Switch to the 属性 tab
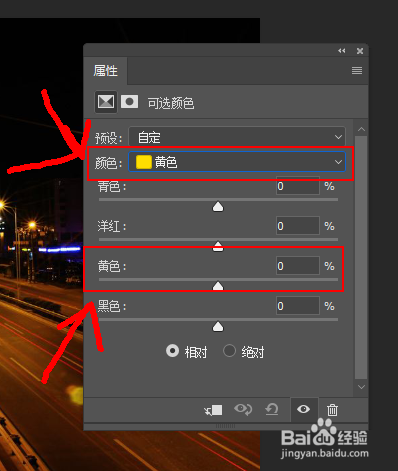 coord(105,71)
